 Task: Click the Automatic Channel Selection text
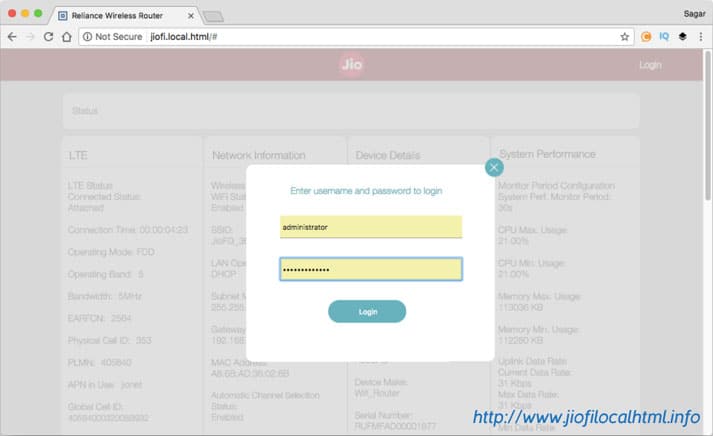[265, 396]
